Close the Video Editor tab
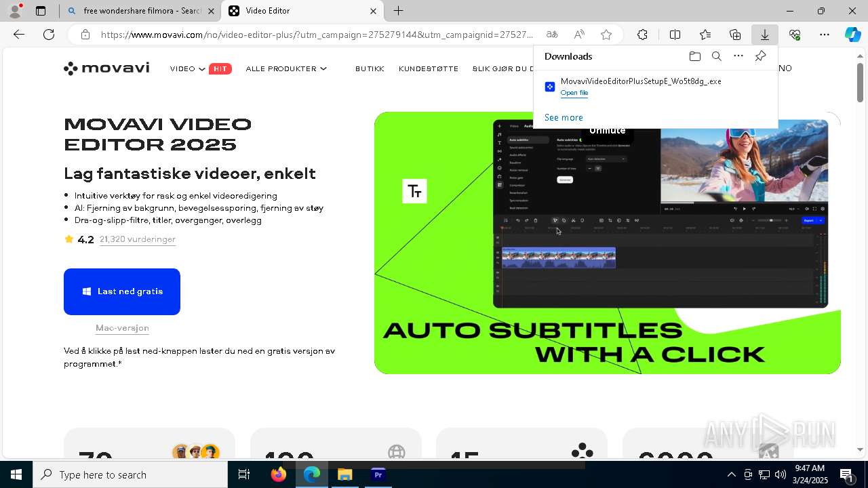868x488 pixels. tap(373, 11)
